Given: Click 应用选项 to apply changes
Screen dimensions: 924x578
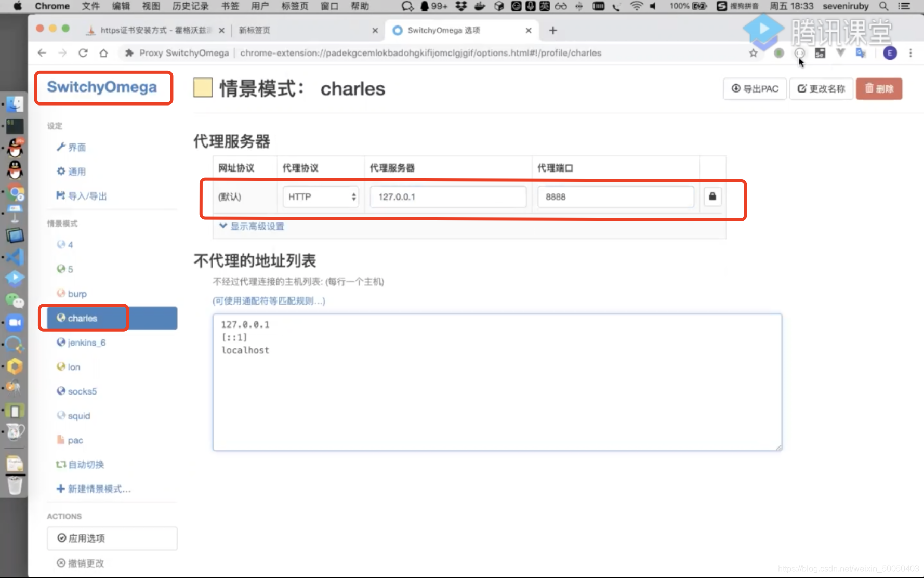Looking at the screenshot, I should coord(112,538).
